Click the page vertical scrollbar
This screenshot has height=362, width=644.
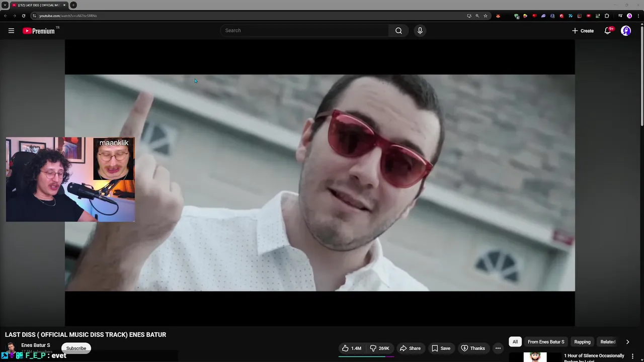(x=641, y=75)
